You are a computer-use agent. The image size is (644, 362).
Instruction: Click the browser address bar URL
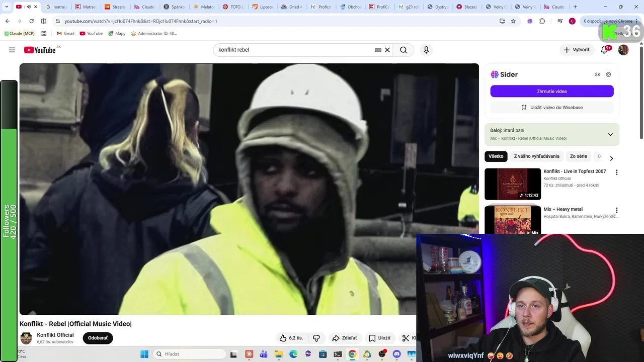click(141, 21)
